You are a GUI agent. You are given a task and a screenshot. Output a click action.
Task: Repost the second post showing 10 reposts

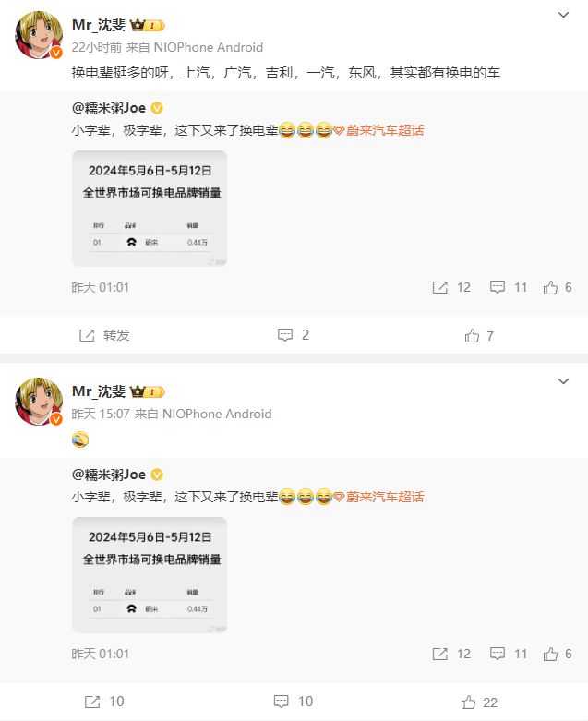pos(92,702)
